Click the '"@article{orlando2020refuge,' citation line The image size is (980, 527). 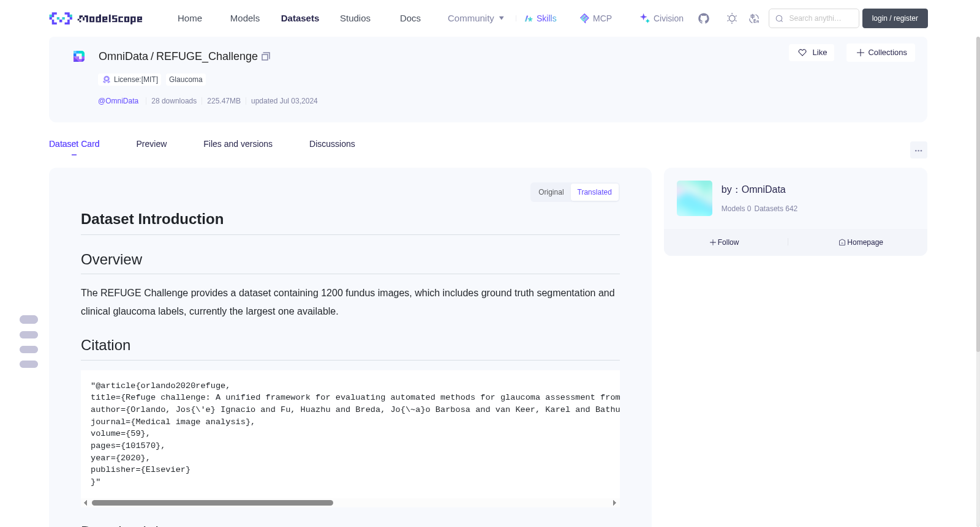click(160, 386)
